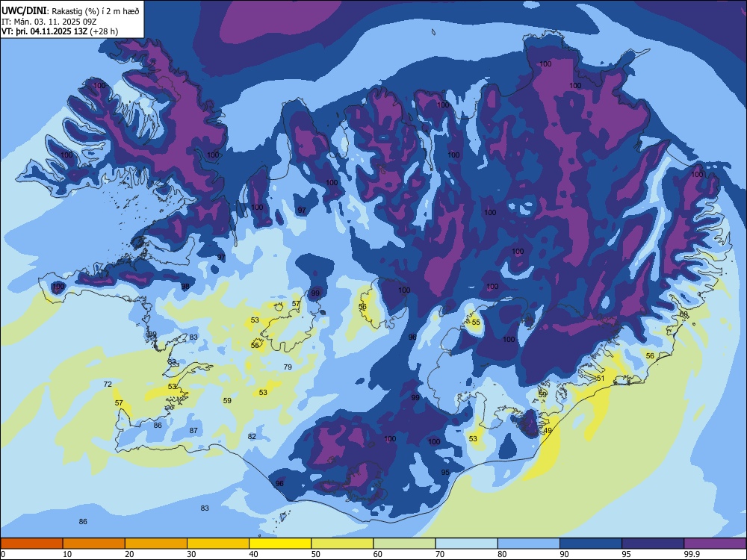Click the 40–50 bright yellow legend swatch
The width and height of the screenshot is (747, 560).
pos(280,544)
